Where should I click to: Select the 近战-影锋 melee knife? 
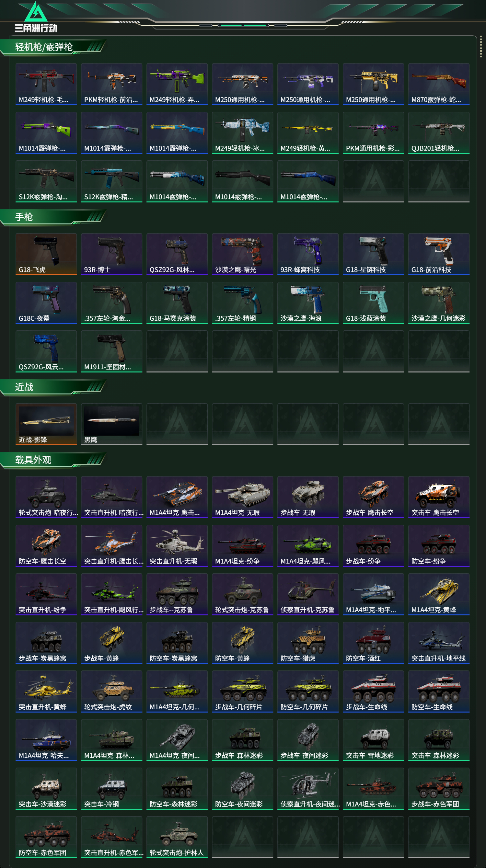pyautogui.click(x=46, y=424)
